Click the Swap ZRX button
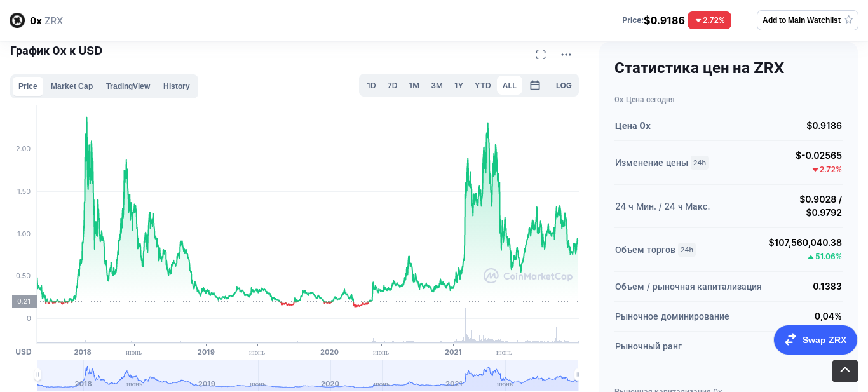The height and width of the screenshot is (392, 868). [x=815, y=340]
